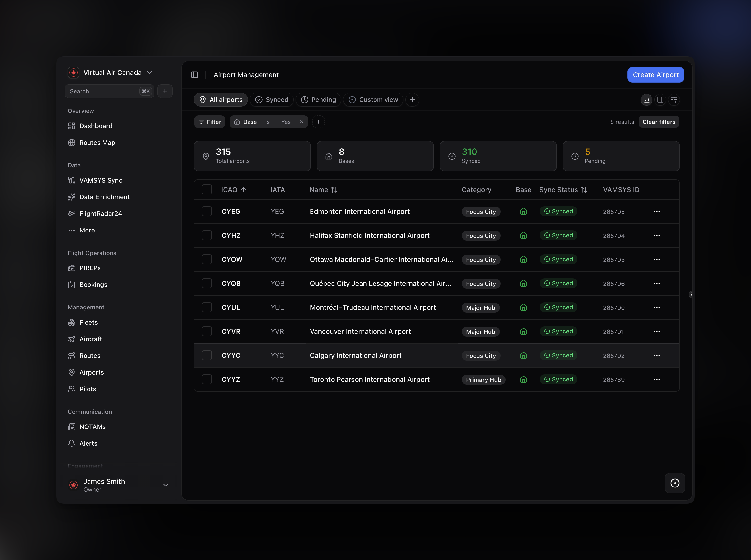Viewport: 751px width, 560px height.
Task: Expand James Smith account menu
Action: pos(118,485)
